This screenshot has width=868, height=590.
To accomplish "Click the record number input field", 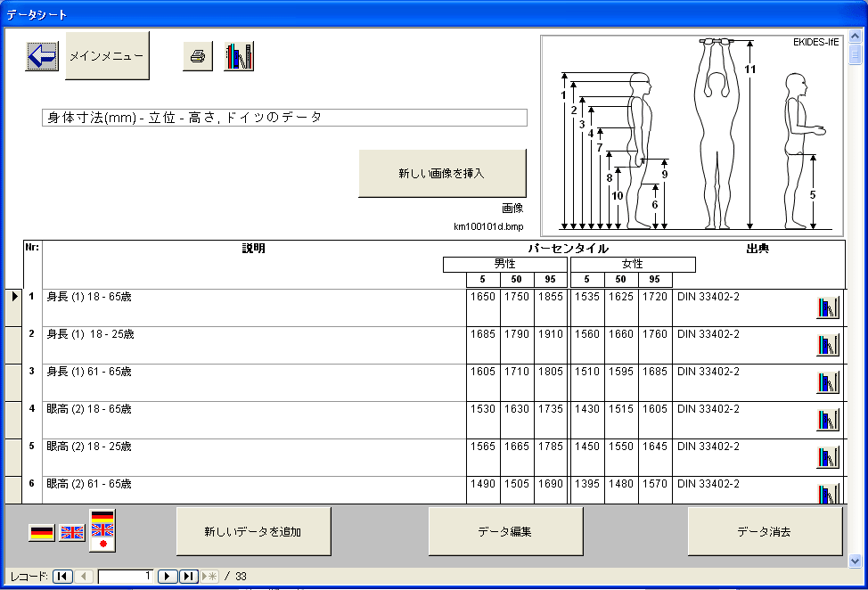I will [125, 577].
